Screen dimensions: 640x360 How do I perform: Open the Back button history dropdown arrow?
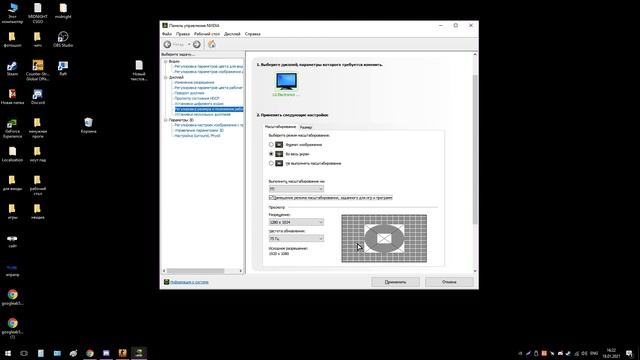(x=189, y=44)
